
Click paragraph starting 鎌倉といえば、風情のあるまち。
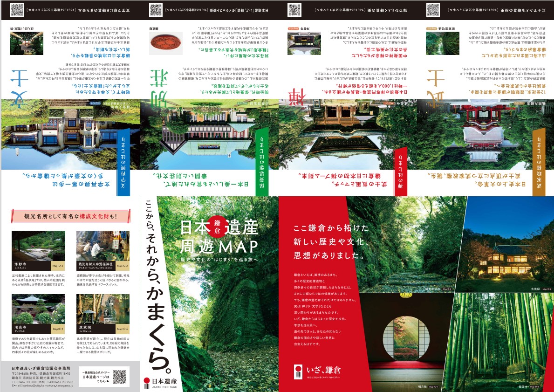pos(325,309)
